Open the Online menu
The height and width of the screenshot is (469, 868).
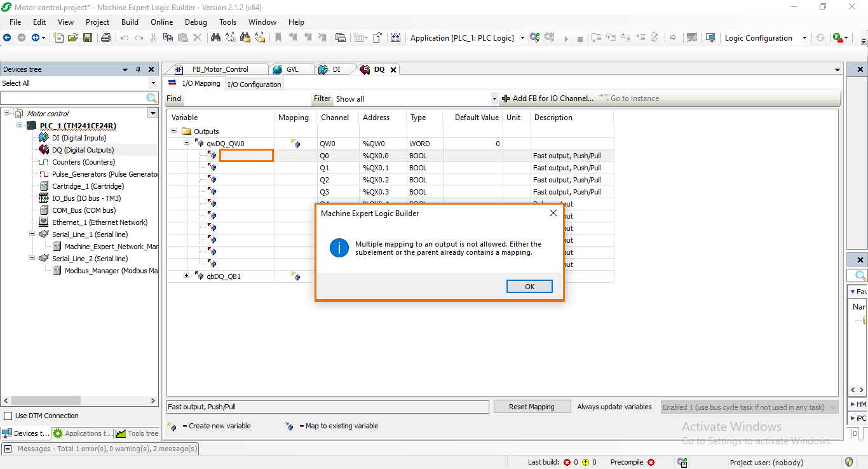coord(161,22)
